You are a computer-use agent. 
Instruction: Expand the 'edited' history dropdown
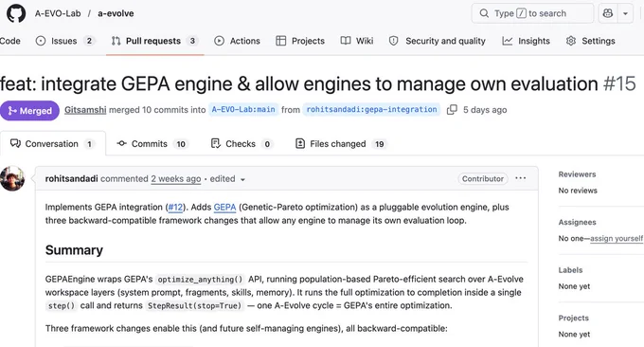pos(227,179)
